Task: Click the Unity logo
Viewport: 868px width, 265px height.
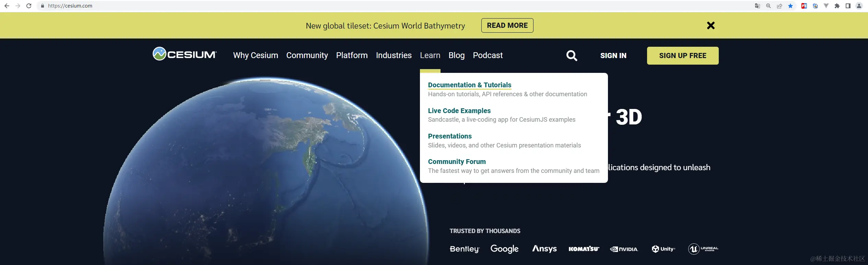Action: [664, 249]
